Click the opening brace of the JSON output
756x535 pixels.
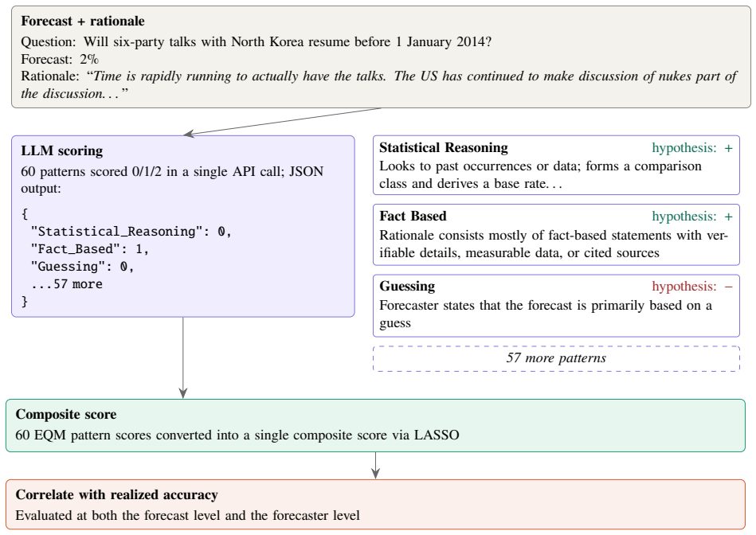pos(25,214)
